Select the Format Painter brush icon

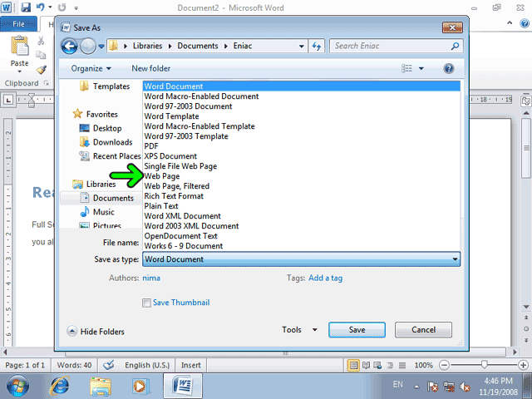(x=41, y=70)
